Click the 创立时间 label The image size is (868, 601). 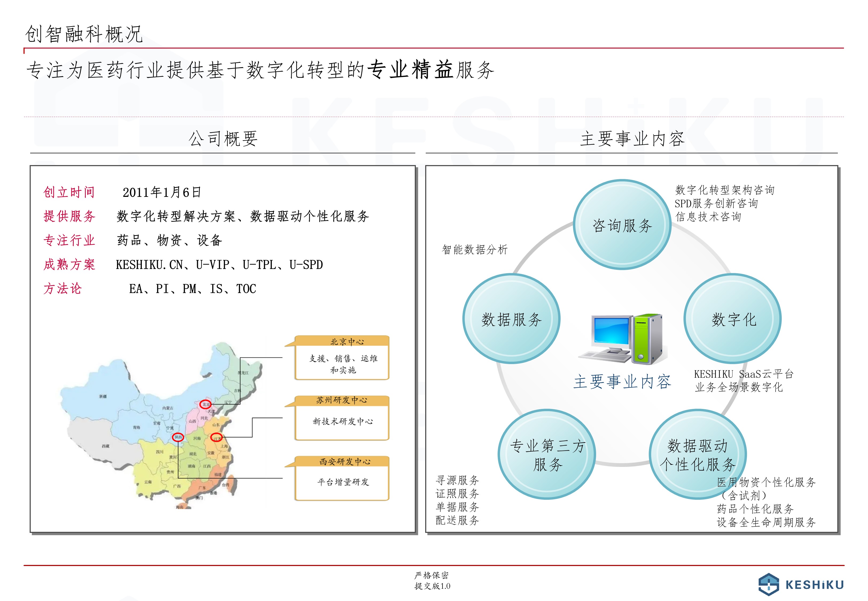click(x=69, y=192)
